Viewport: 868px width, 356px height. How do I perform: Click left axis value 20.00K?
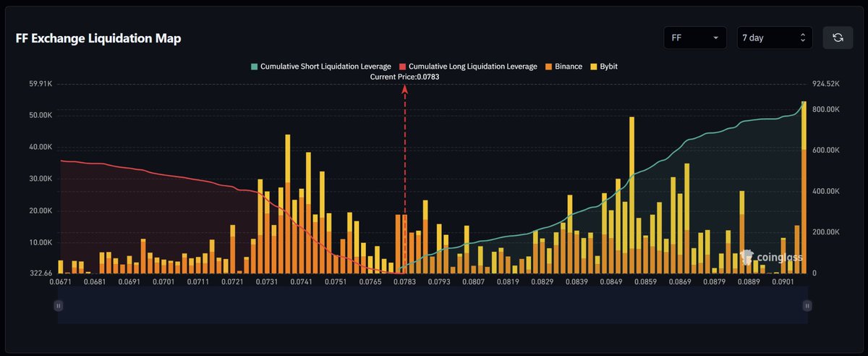pos(40,211)
